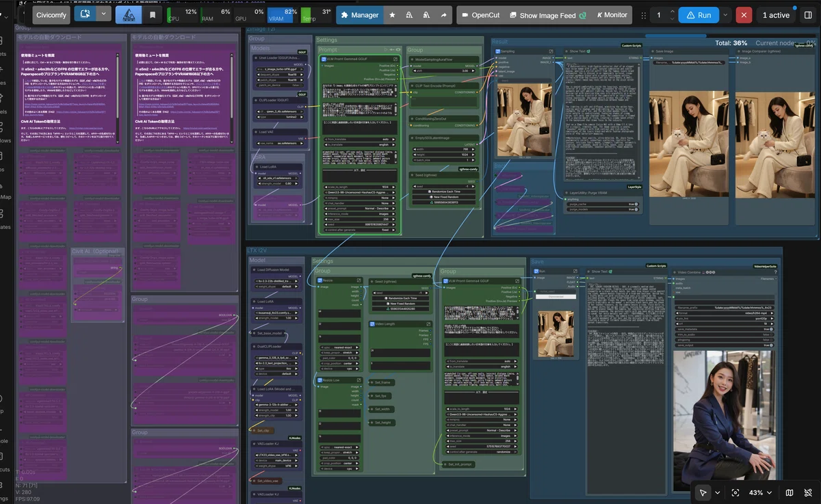821x504 pixels.
Task: Collapse the Save Image node
Action: 653,51
